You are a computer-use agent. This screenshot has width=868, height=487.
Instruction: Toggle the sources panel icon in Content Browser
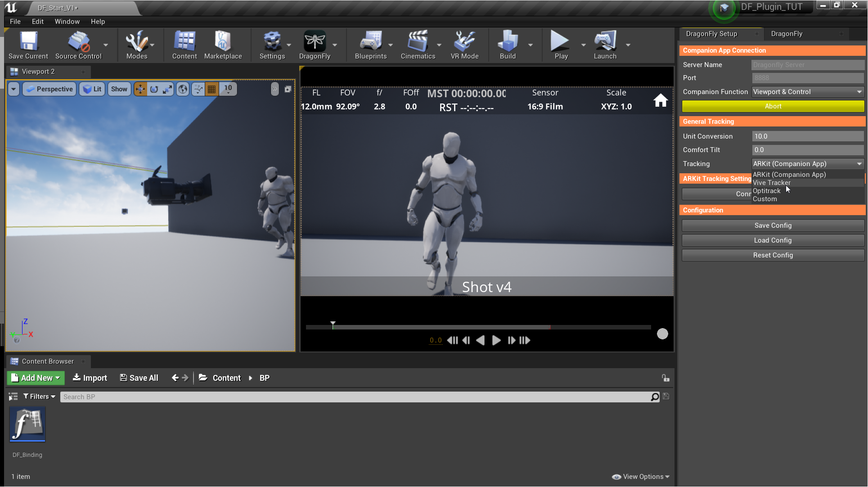(13, 397)
